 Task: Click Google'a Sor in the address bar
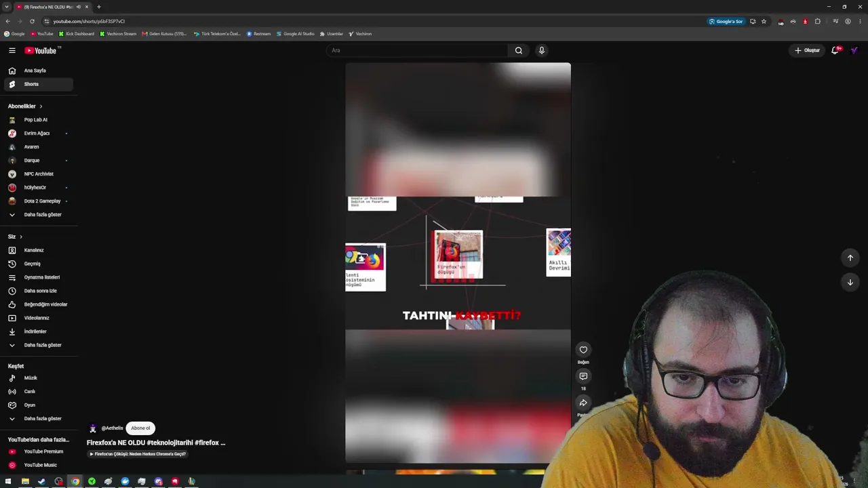726,21
